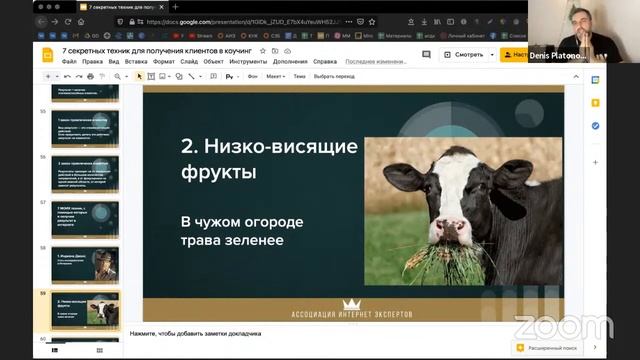Bookmark the page with star icon
Image resolution: width=640 pixels, height=360 pixels.
tap(372, 22)
